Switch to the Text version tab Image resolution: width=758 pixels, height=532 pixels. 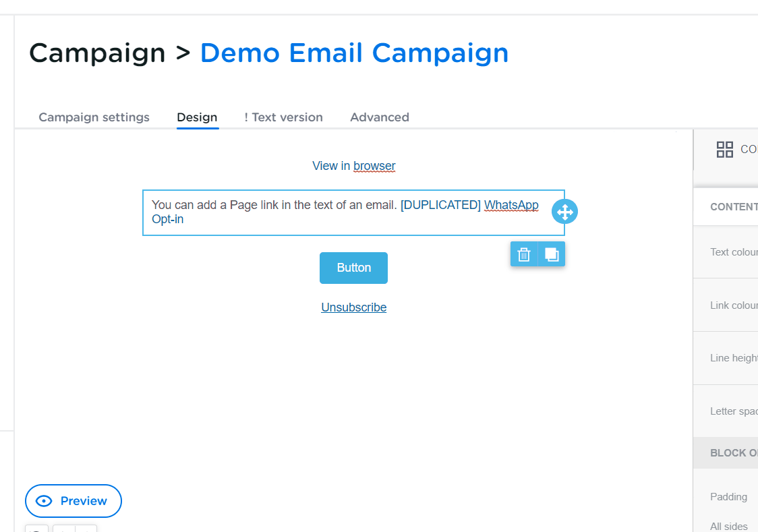click(283, 117)
